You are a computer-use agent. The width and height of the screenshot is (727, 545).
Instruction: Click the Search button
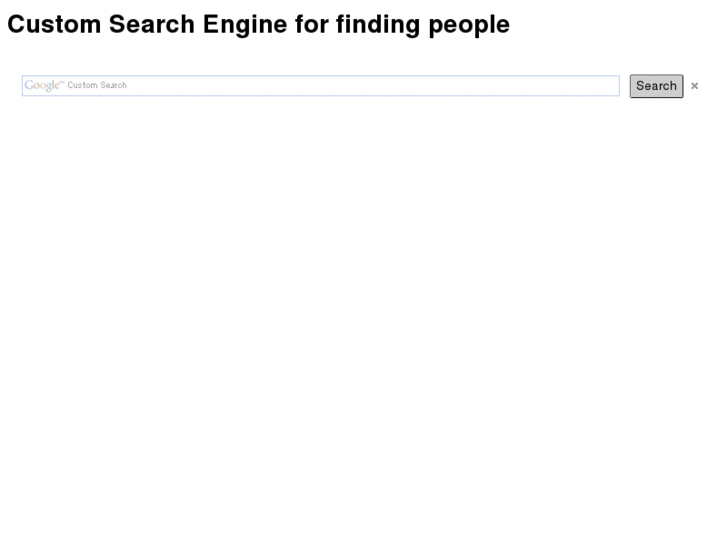point(656,86)
